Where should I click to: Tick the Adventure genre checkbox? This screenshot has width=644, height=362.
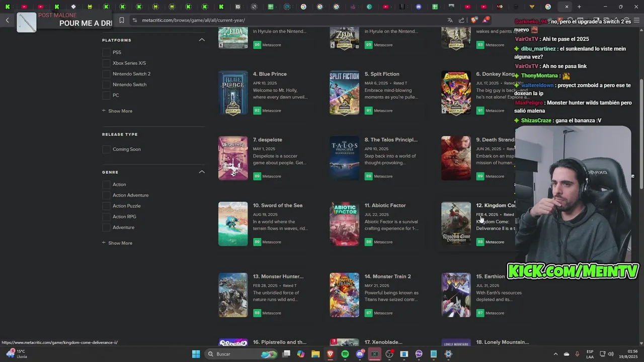click(106, 227)
